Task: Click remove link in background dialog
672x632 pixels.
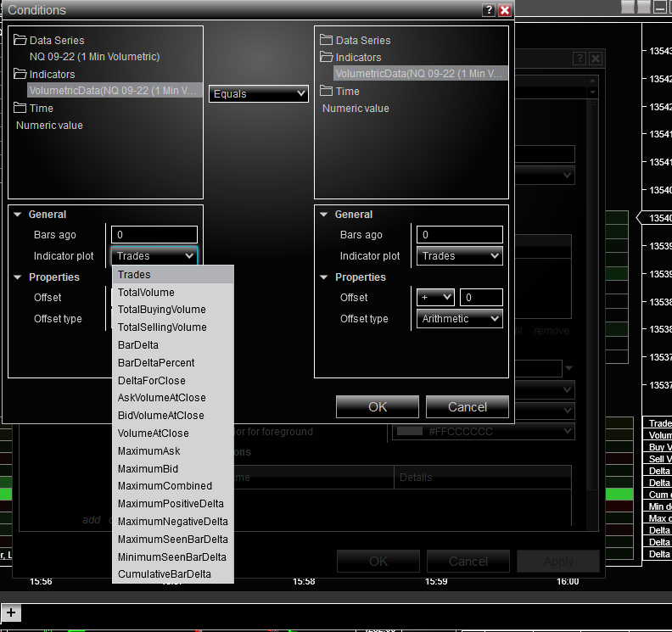Action: (552, 331)
